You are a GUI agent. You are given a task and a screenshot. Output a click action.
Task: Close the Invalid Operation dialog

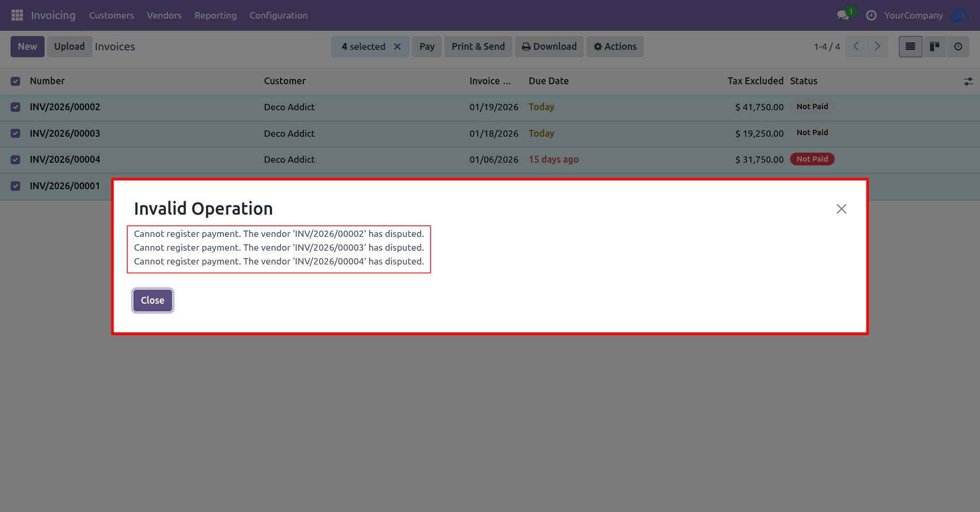pos(153,301)
